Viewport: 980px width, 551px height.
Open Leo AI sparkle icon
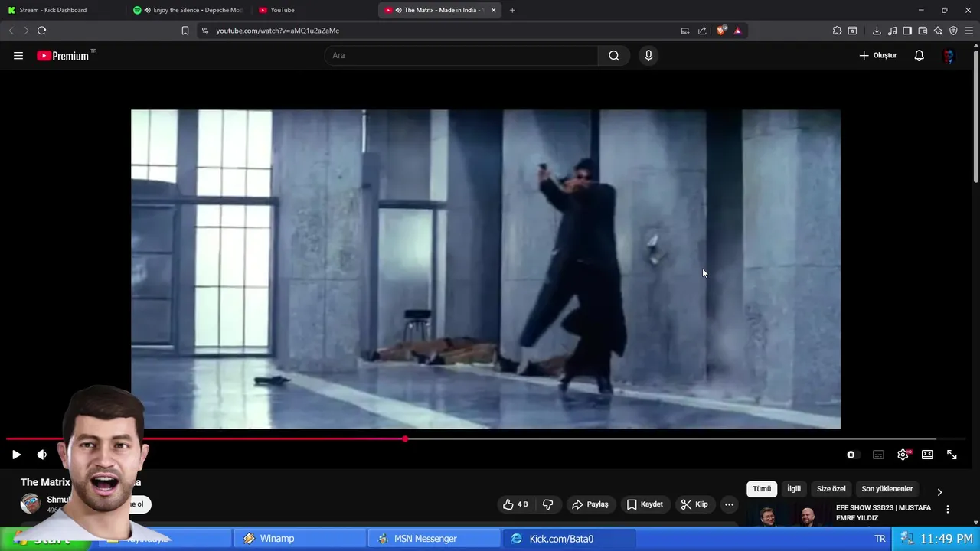[938, 31]
